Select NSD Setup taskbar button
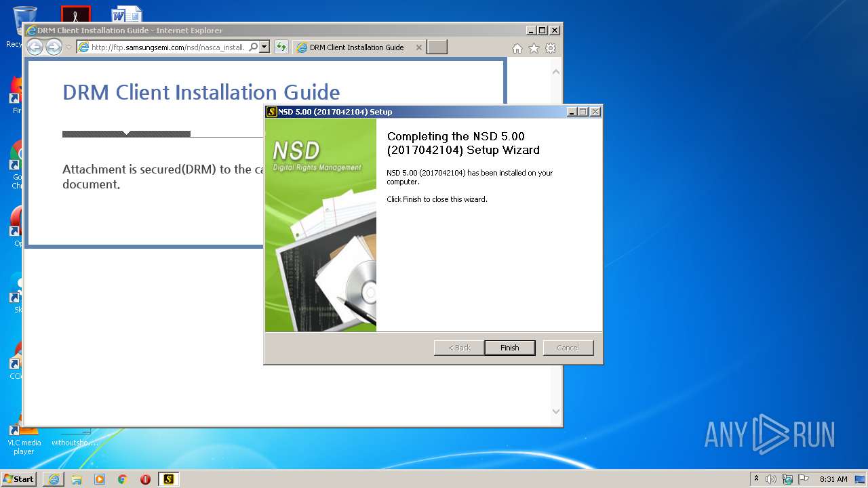 [168, 479]
